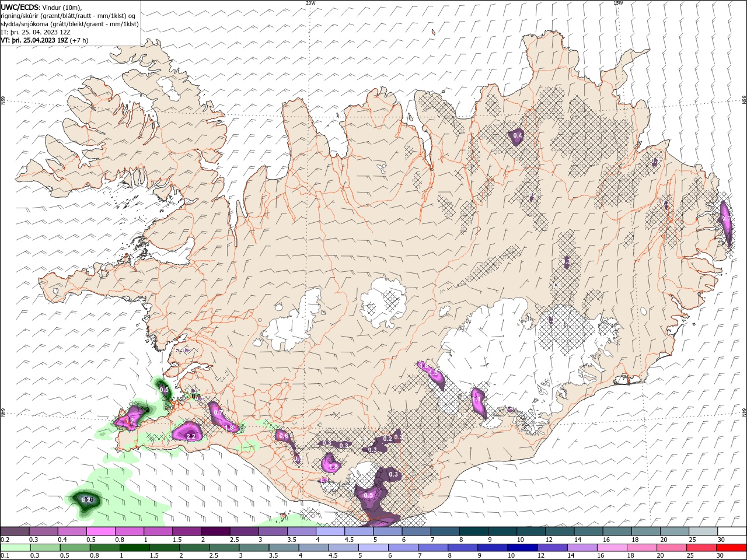Image resolution: width=747 pixels, height=560 pixels.
Task: Select the upper legend swatch between 3 and 3.5
Action: (273, 531)
